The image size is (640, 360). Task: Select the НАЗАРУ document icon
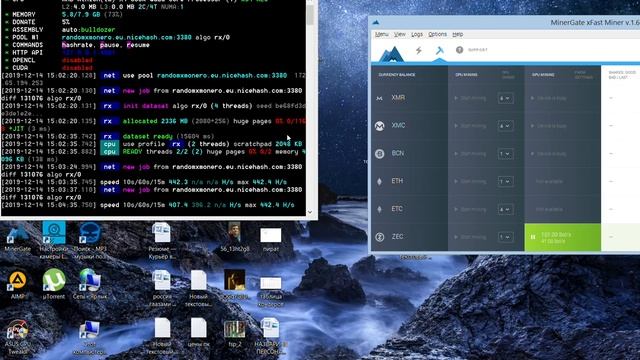tap(270, 336)
